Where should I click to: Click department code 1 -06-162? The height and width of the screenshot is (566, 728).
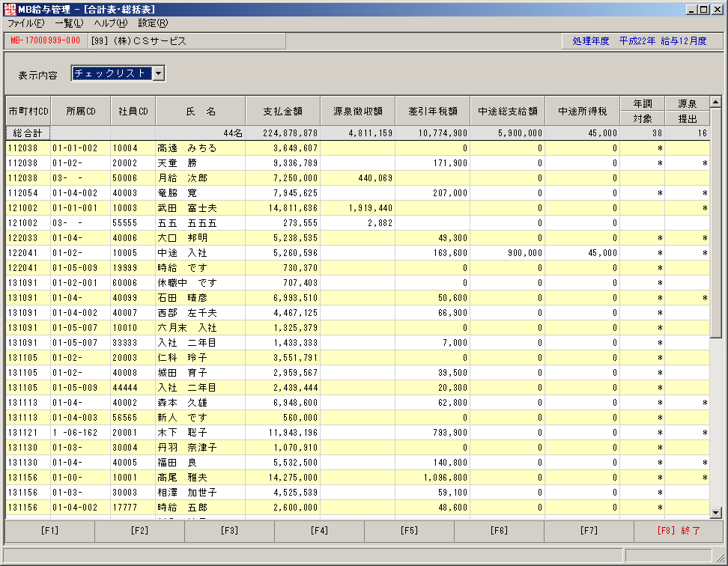[x=75, y=433]
